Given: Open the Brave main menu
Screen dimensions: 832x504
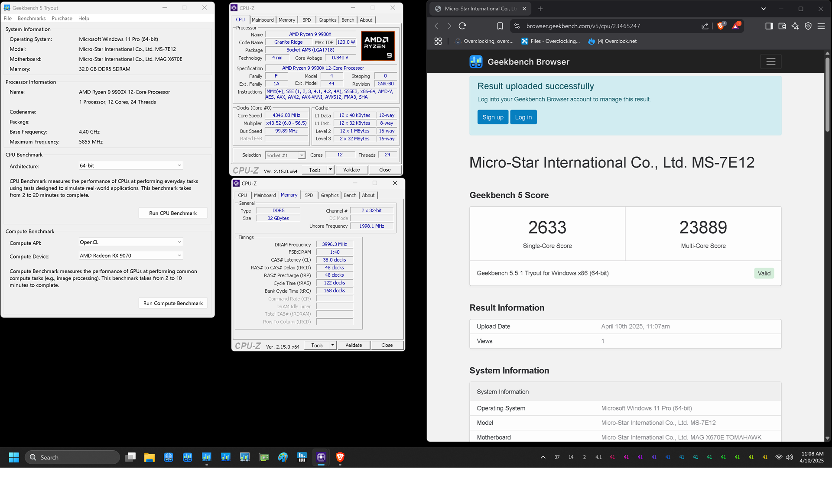Looking at the screenshot, I should [821, 26].
